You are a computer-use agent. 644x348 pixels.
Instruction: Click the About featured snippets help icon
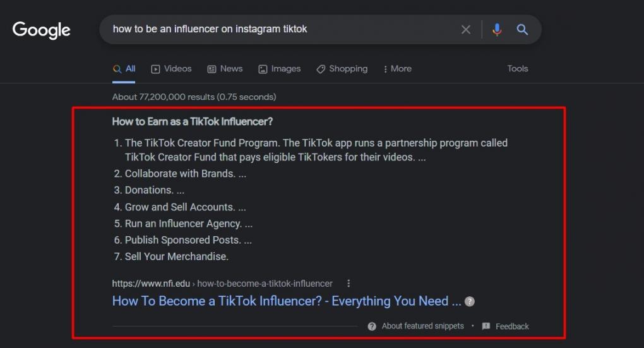(x=372, y=327)
